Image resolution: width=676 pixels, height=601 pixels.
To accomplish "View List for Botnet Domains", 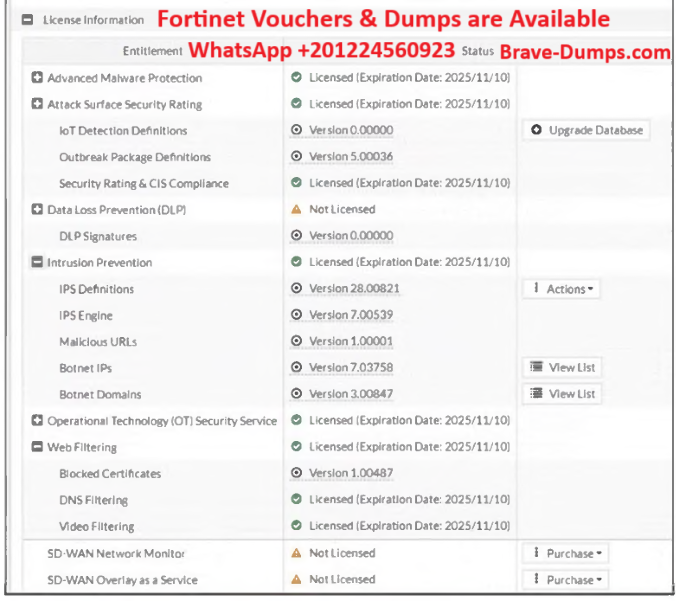I will 562,394.
